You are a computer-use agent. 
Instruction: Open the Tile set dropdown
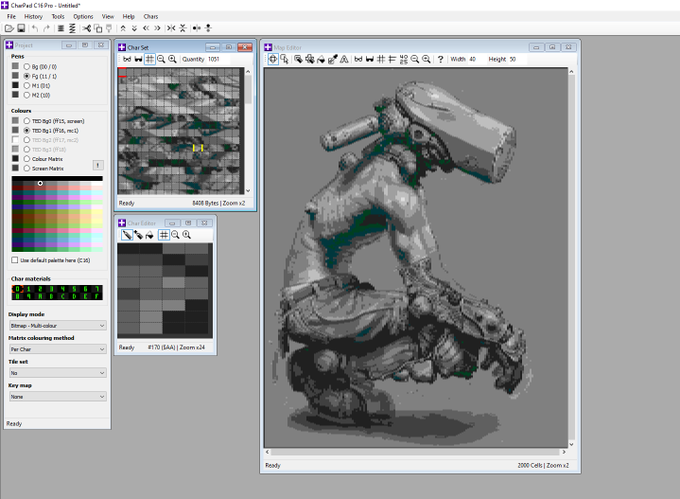(x=58, y=373)
